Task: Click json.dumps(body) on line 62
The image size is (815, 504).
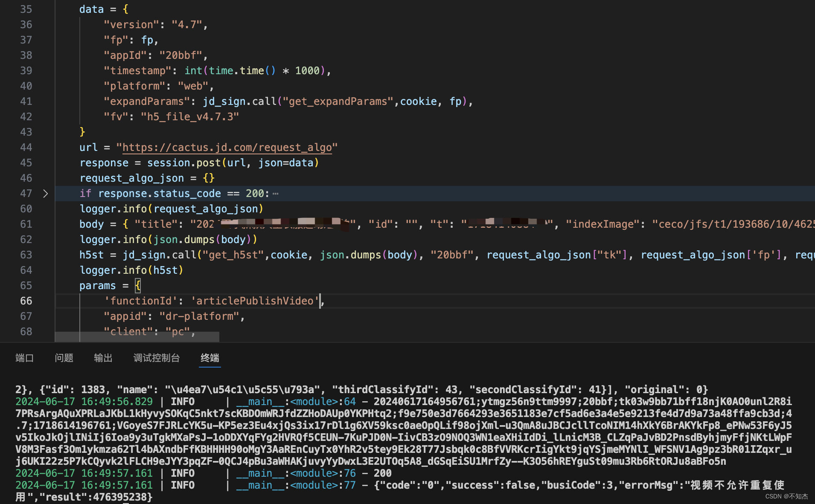Action: (x=202, y=240)
